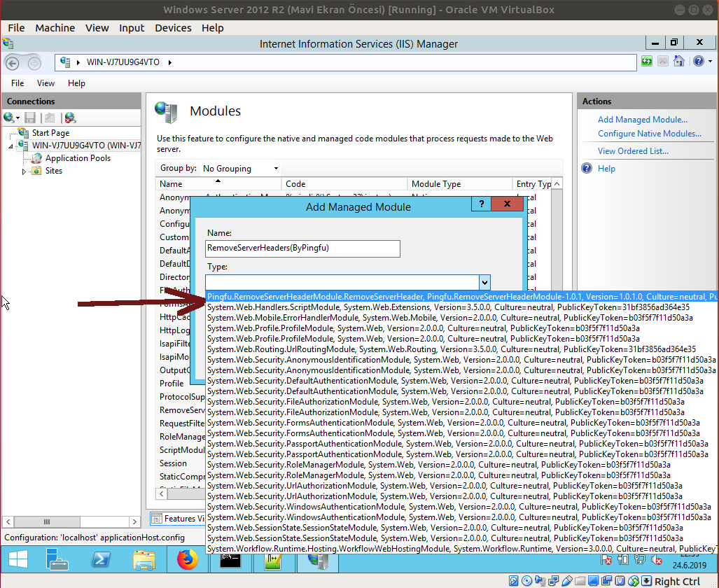Select the System.Web.Mobile.ErrorHandlerModule option

point(462,318)
